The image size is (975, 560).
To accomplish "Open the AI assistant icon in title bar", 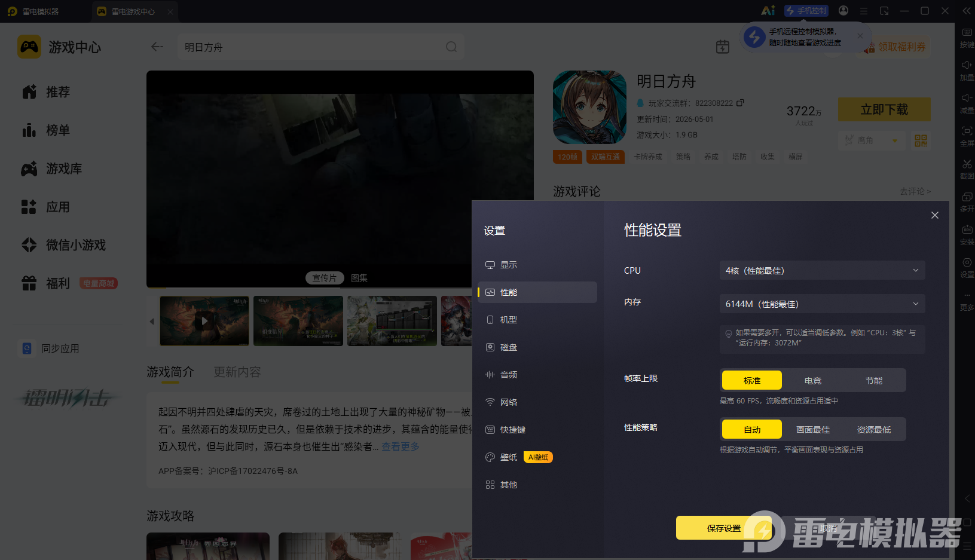I will (x=768, y=11).
